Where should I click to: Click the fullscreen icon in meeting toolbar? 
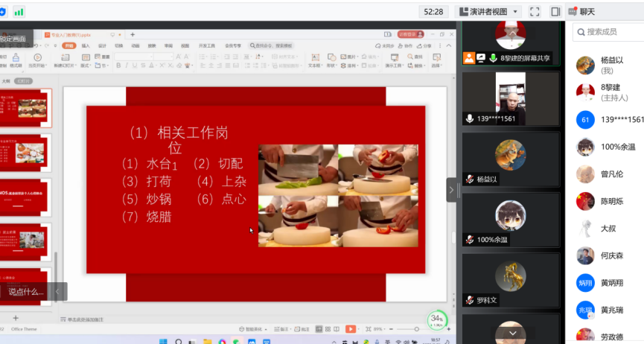tap(535, 11)
